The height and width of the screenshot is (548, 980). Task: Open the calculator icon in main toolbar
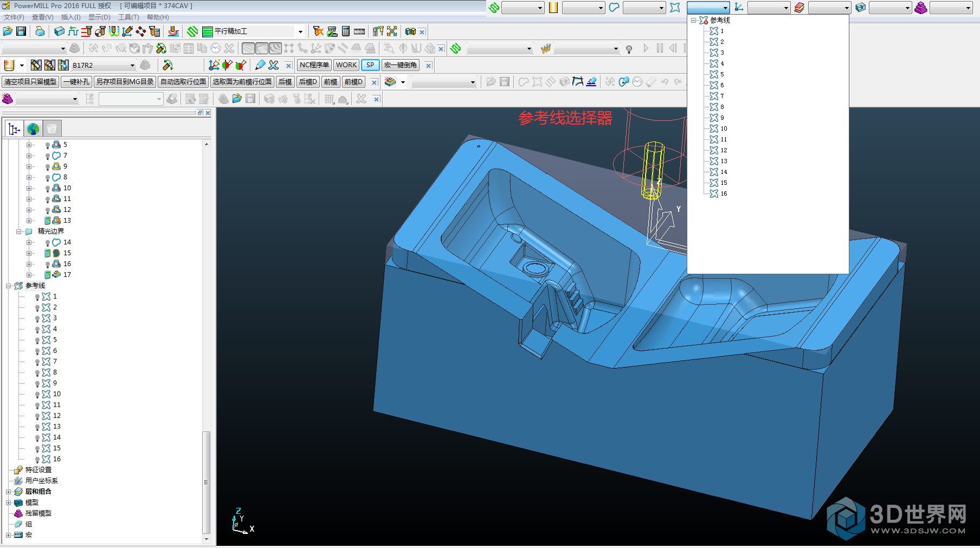(x=346, y=31)
